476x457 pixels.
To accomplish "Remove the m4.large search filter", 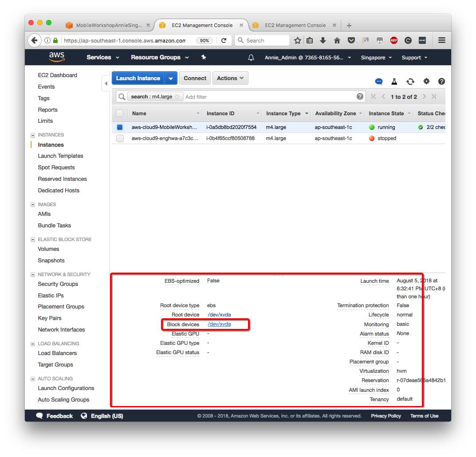I will point(177,97).
